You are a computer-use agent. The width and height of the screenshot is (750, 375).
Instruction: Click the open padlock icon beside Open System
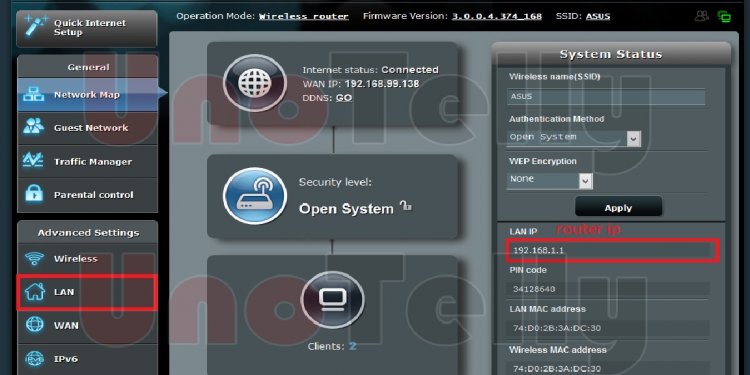pos(406,206)
